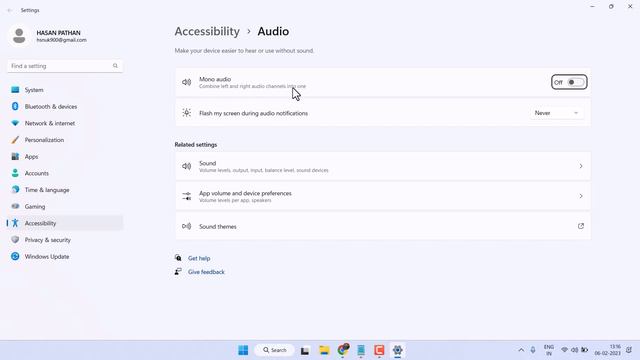The height and width of the screenshot is (360, 640).
Task: Open the Windows Start menu
Action: click(x=243, y=350)
